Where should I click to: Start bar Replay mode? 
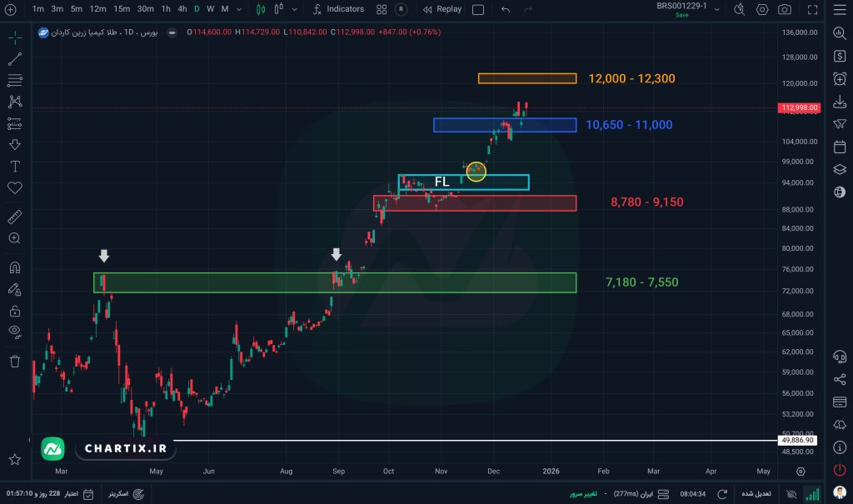441,9
